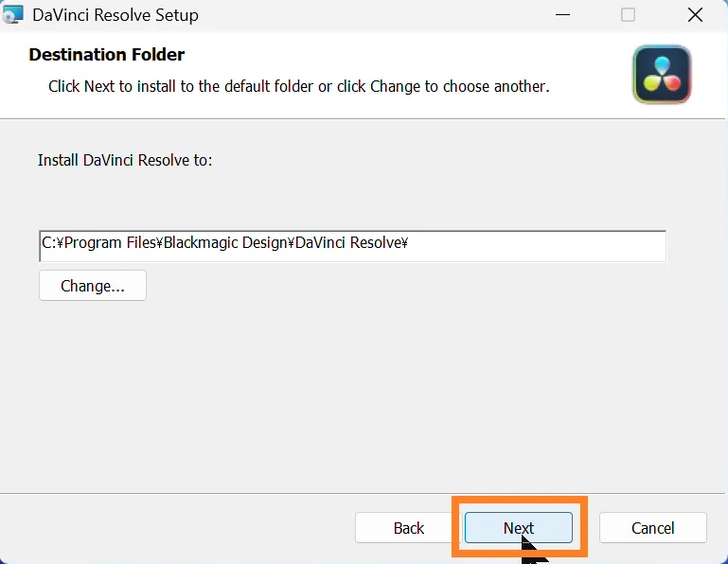Cancel the DaVinci Resolve installation
The height and width of the screenshot is (564, 728).
coord(653,527)
